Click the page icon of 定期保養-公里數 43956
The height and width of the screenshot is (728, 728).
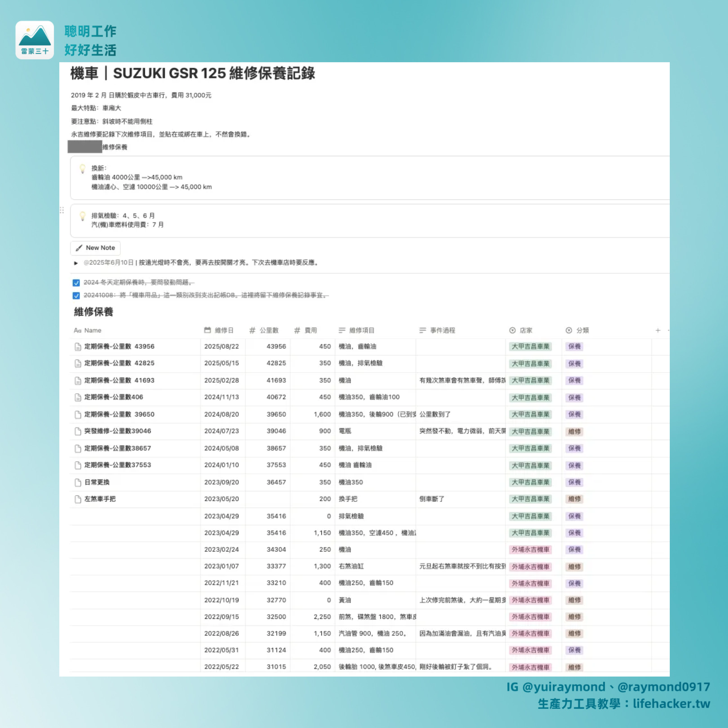point(78,347)
